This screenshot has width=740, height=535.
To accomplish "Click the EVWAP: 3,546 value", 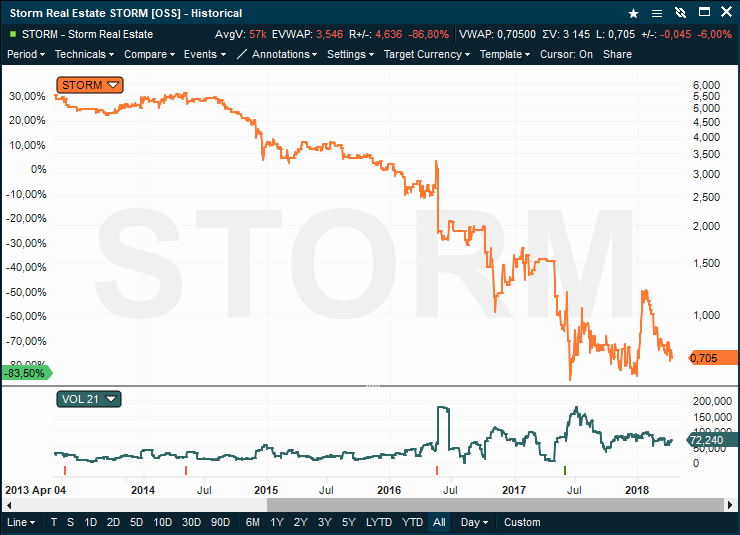I will (308, 34).
